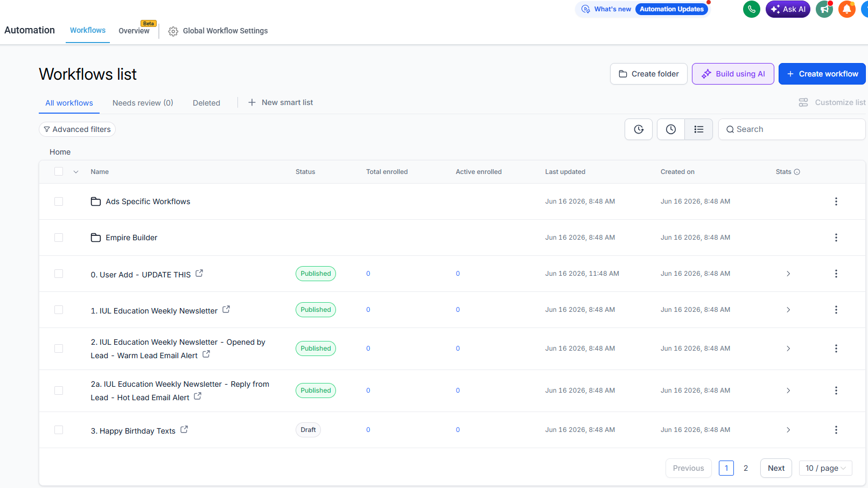Check the Warm Lead Email Alert row checkbox
Viewport: 868px width, 488px height.
(59, 348)
